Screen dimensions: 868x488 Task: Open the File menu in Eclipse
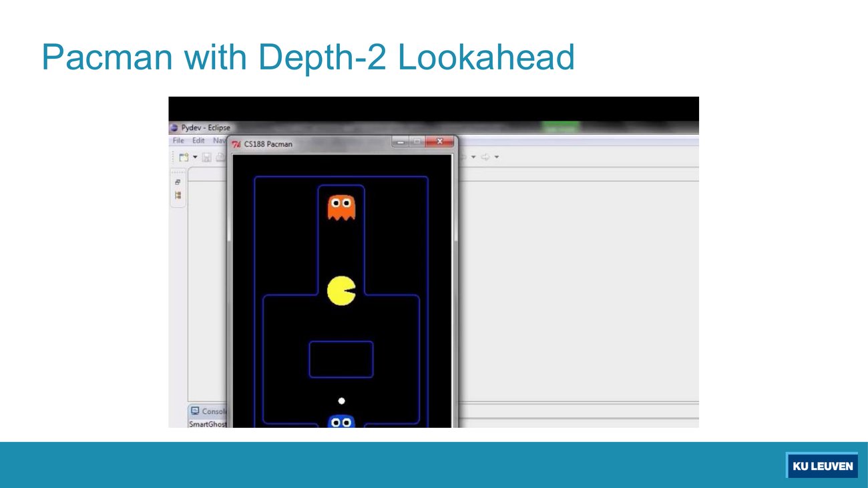(178, 141)
